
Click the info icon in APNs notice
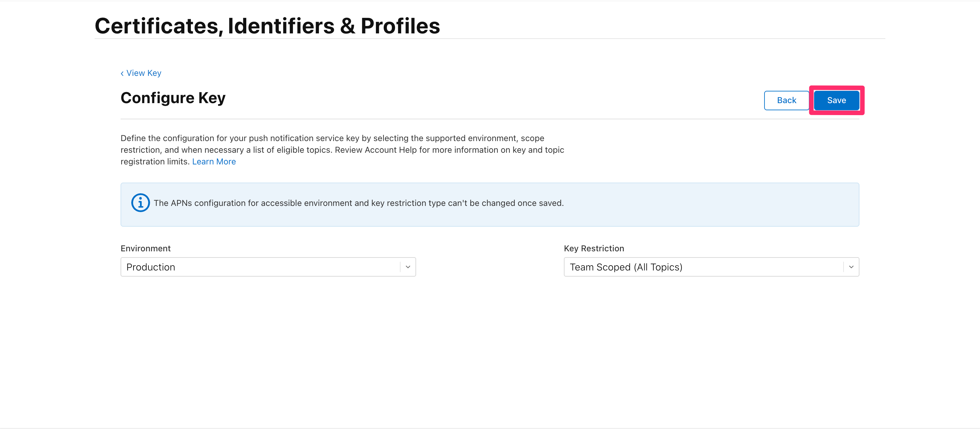click(x=140, y=203)
